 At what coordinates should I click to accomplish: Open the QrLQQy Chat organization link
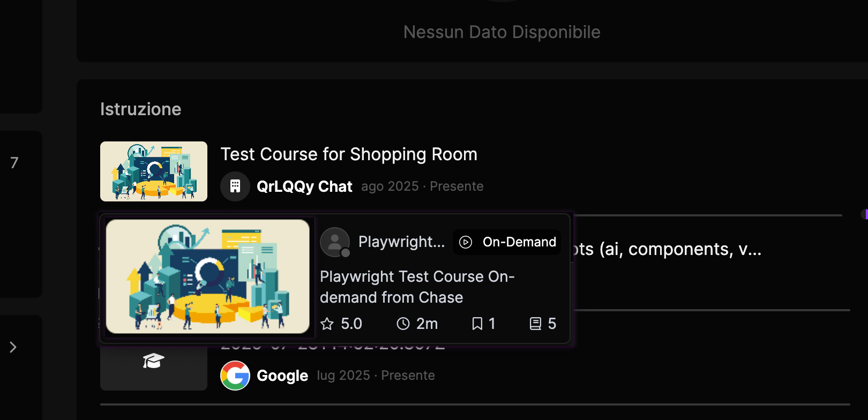pyautogui.click(x=304, y=186)
